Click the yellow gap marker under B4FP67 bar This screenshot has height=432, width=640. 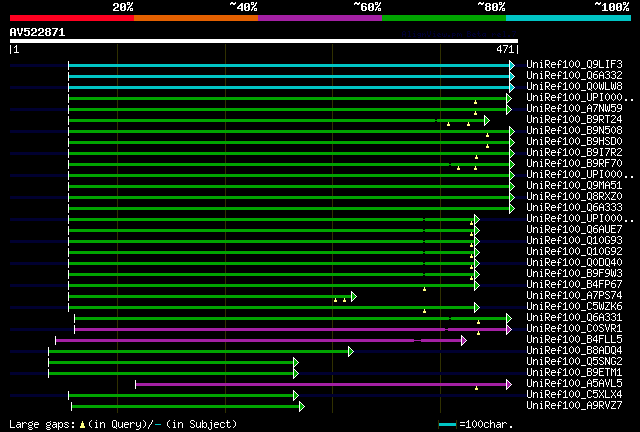(x=424, y=289)
